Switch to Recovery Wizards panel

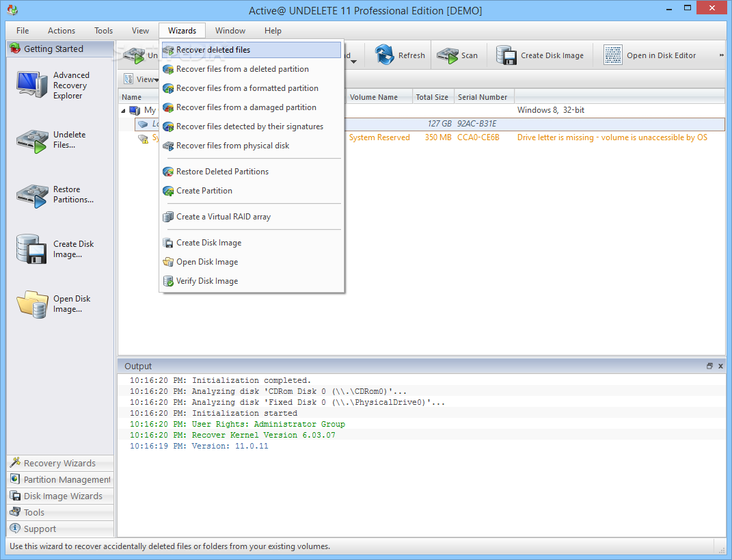coord(60,464)
